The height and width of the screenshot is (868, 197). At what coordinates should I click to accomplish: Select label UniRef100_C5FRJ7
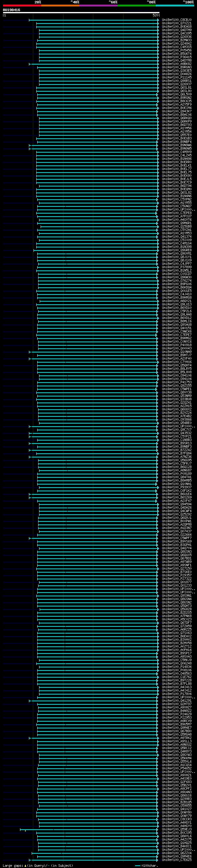[177, 464]
